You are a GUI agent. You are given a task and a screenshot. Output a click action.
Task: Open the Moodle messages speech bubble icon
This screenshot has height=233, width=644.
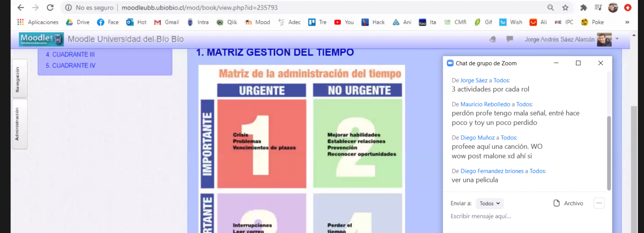[510, 39]
